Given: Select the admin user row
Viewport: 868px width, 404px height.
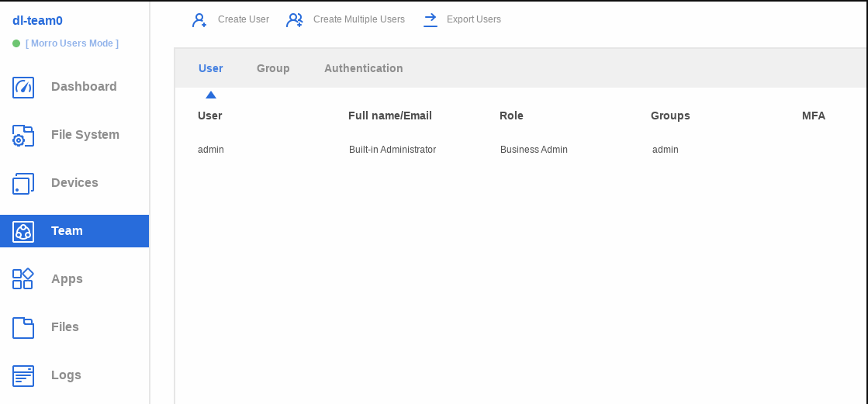Looking at the screenshot, I should (x=211, y=150).
